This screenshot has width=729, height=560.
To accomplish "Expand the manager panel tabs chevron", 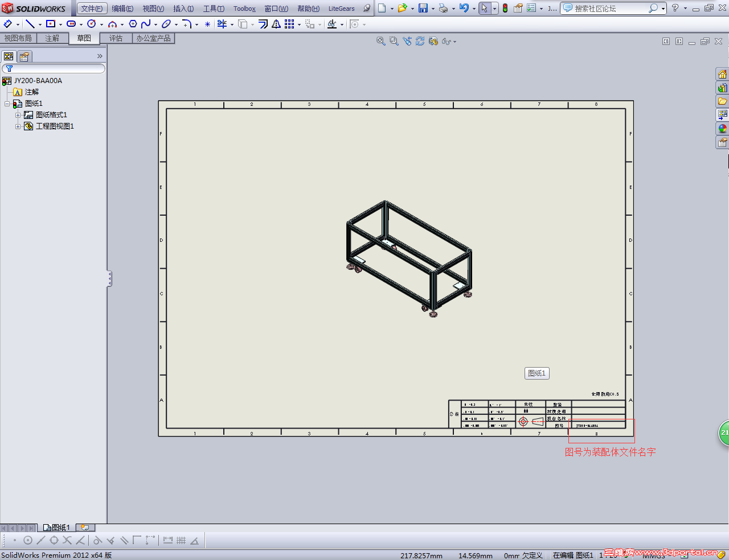I will click(x=100, y=56).
